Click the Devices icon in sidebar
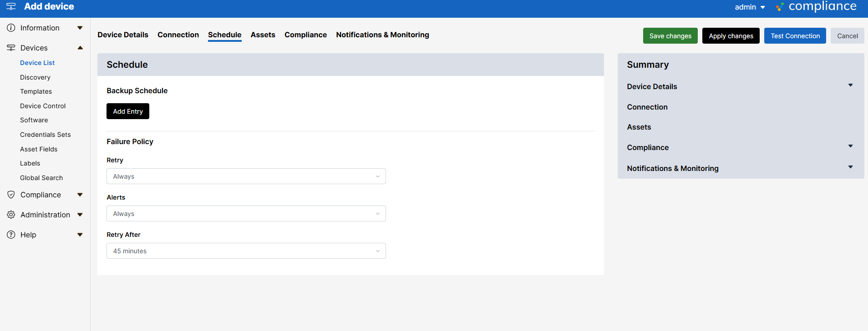This screenshot has width=868, height=331. point(11,48)
